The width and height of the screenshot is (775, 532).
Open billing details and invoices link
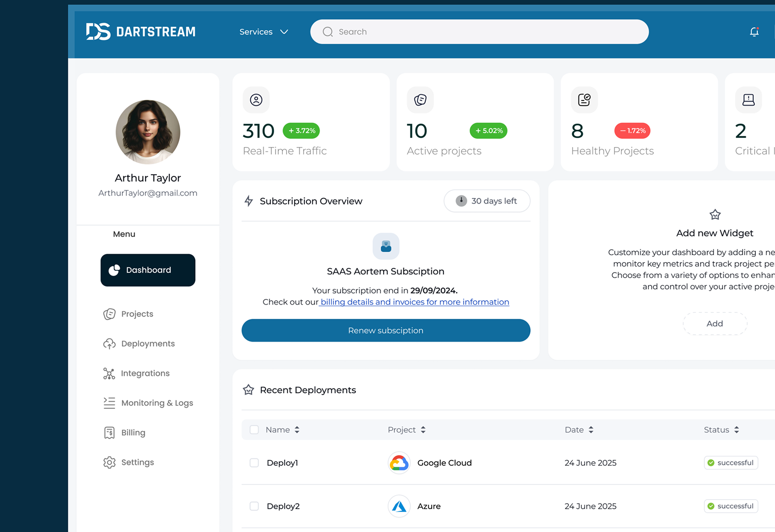coord(415,302)
